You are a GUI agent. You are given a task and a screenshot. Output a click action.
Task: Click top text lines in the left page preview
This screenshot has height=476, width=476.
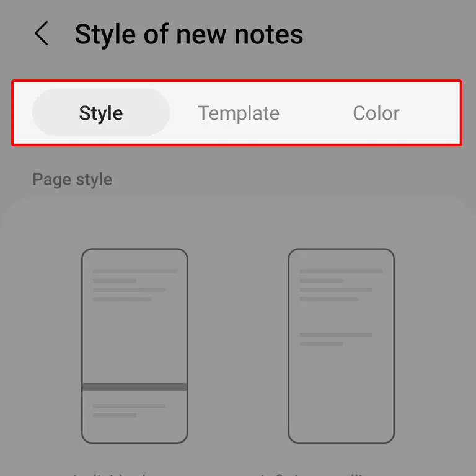pyautogui.click(x=134, y=285)
